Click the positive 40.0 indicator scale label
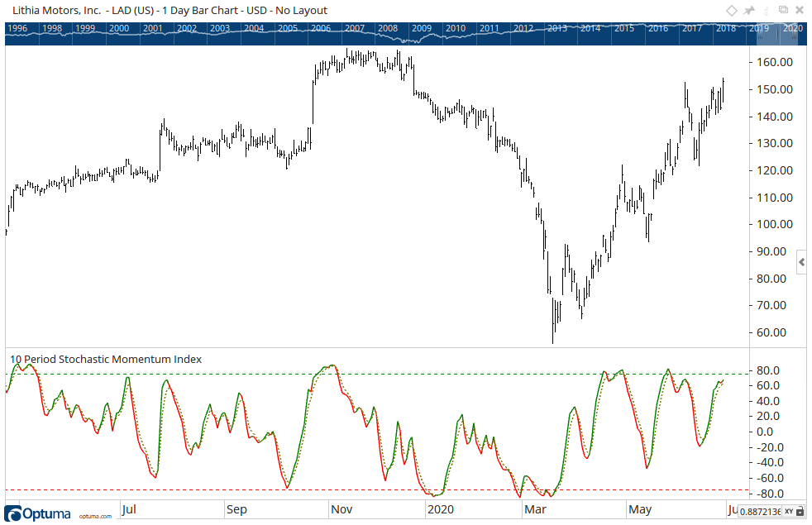Viewport: 812px width, 525px height. pos(768,401)
